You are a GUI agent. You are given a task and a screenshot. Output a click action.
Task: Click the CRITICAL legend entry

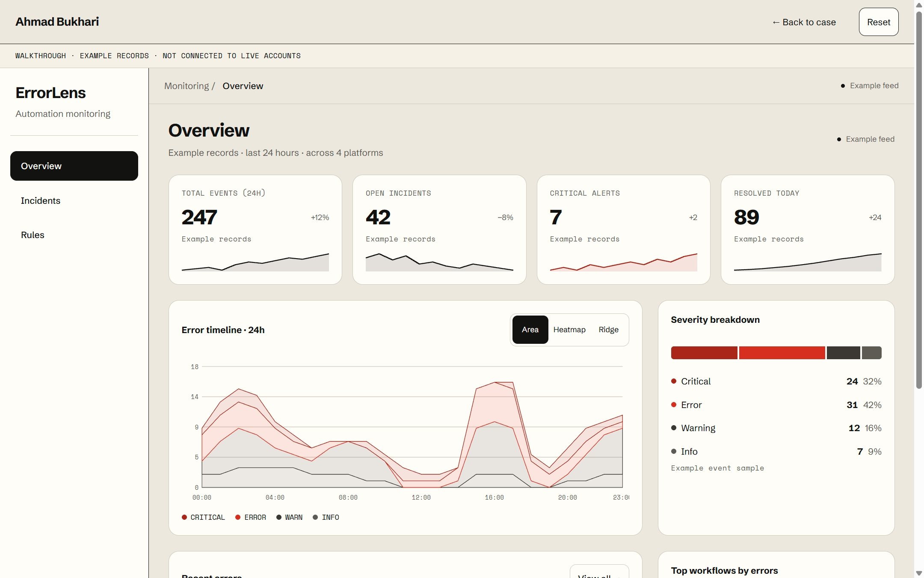(x=203, y=517)
